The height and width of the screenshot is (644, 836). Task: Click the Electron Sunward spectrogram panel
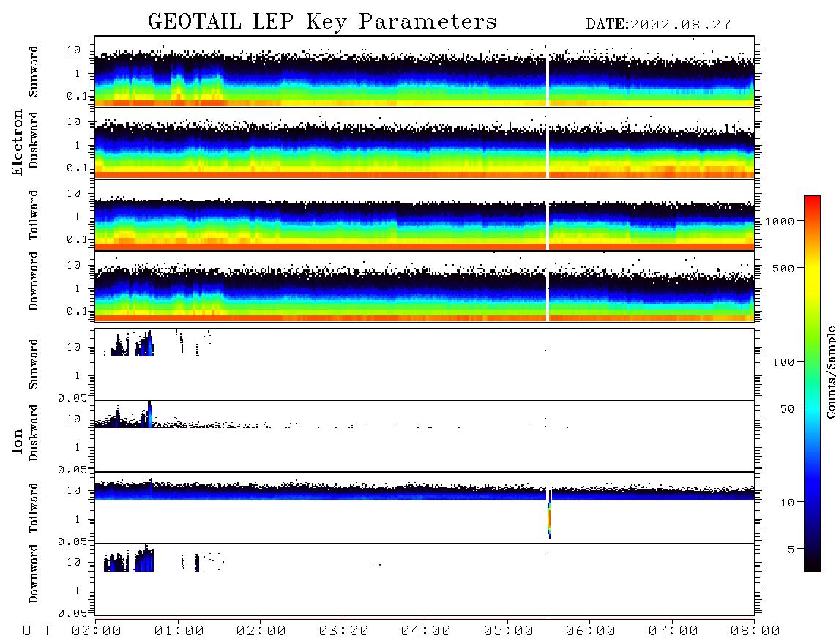coord(425,72)
